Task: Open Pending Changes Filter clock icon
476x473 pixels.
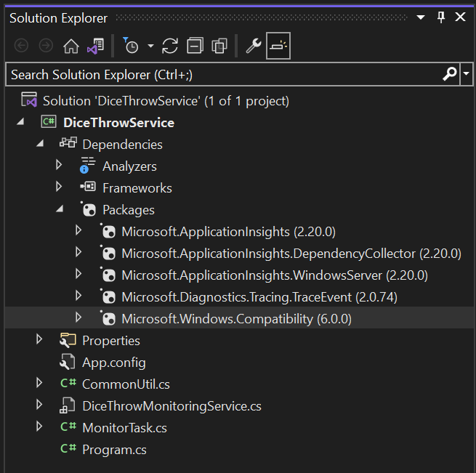Action: 131,46
